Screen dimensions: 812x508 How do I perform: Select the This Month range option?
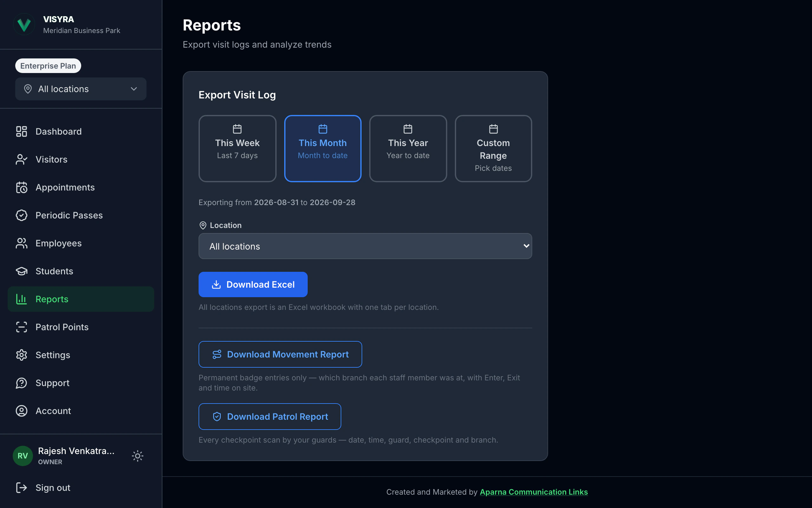pyautogui.click(x=323, y=149)
